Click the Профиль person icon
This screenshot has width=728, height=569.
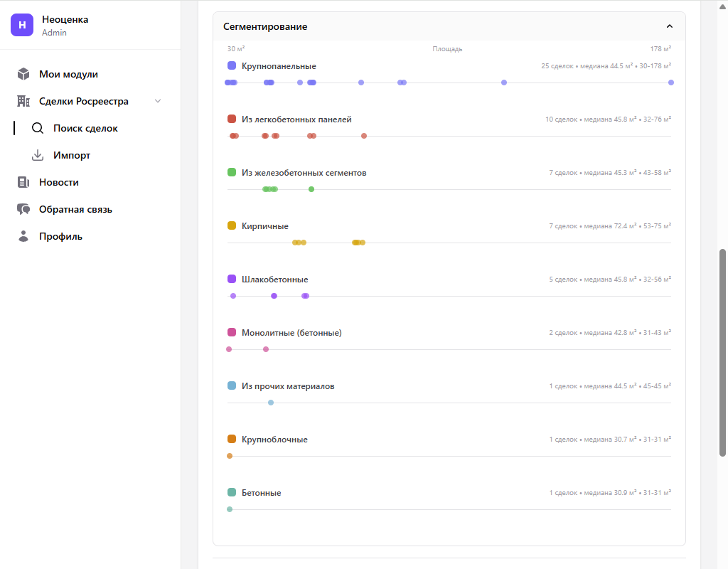(x=23, y=236)
